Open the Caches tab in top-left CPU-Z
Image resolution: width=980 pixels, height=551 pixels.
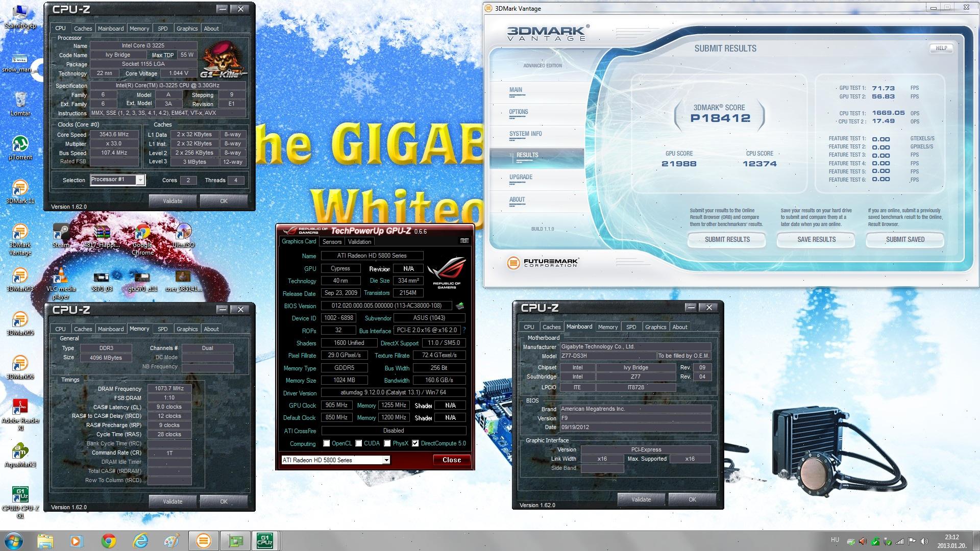[83, 29]
